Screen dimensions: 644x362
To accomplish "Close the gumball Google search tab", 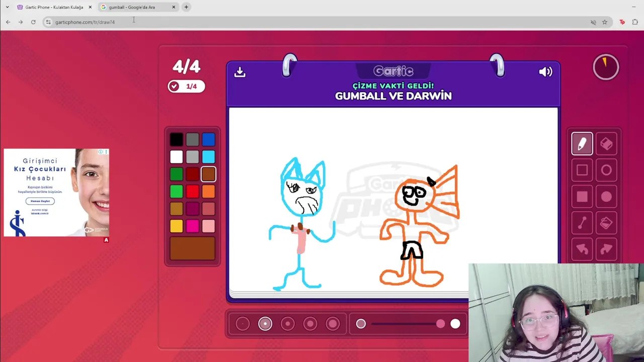I will coord(174,7).
